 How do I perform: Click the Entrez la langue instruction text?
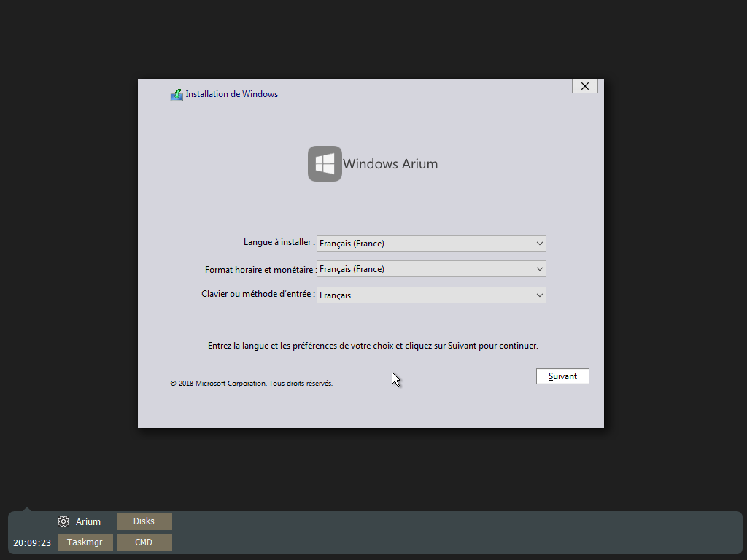373,346
